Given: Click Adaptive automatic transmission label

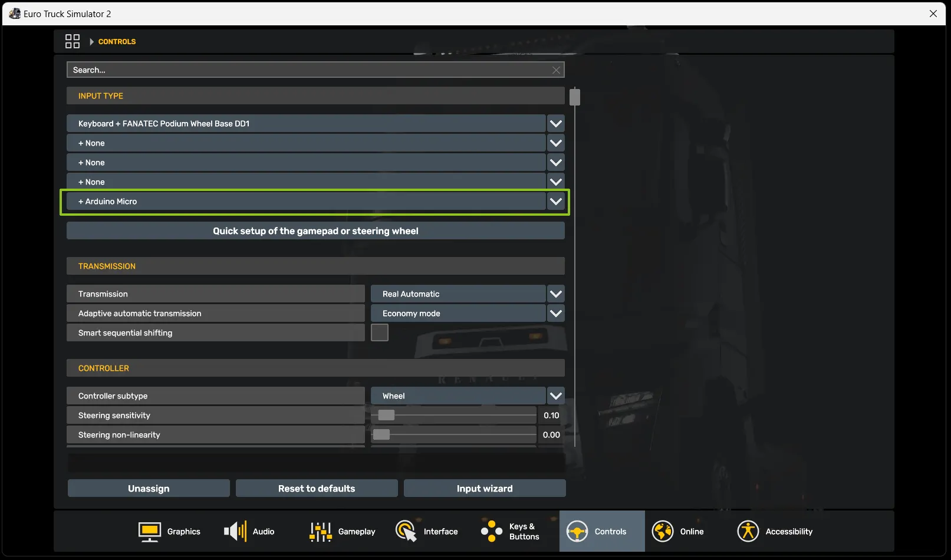Looking at the screenshot, I should click(x=216, y=314).
